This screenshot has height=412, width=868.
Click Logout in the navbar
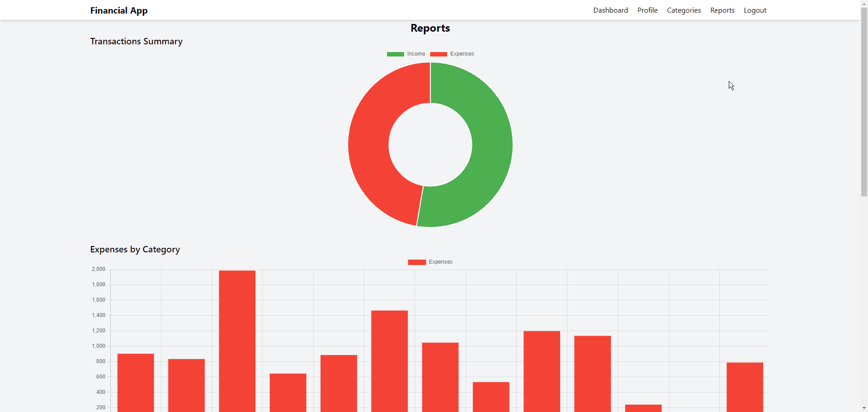(755, 10)
